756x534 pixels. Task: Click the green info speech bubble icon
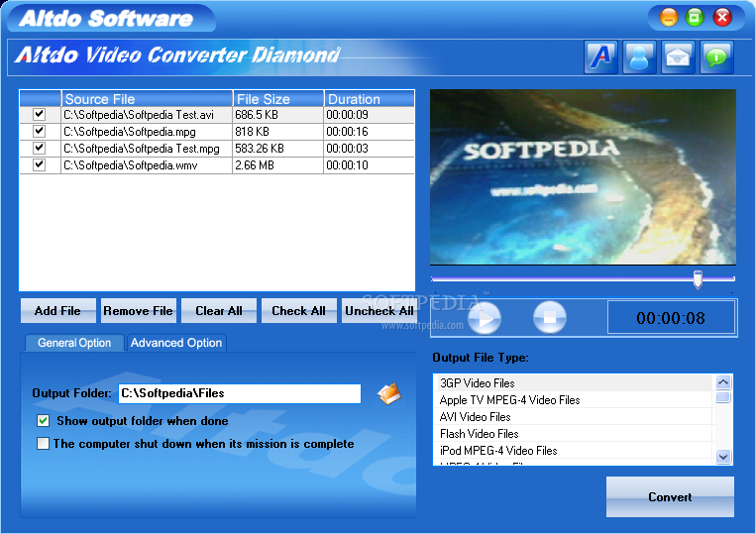click(x=716, y=57)
